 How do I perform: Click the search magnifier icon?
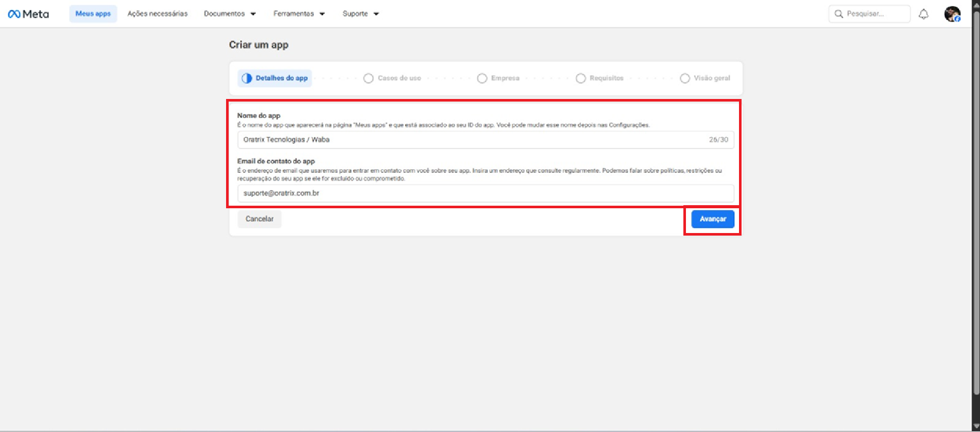pos(838,14)
